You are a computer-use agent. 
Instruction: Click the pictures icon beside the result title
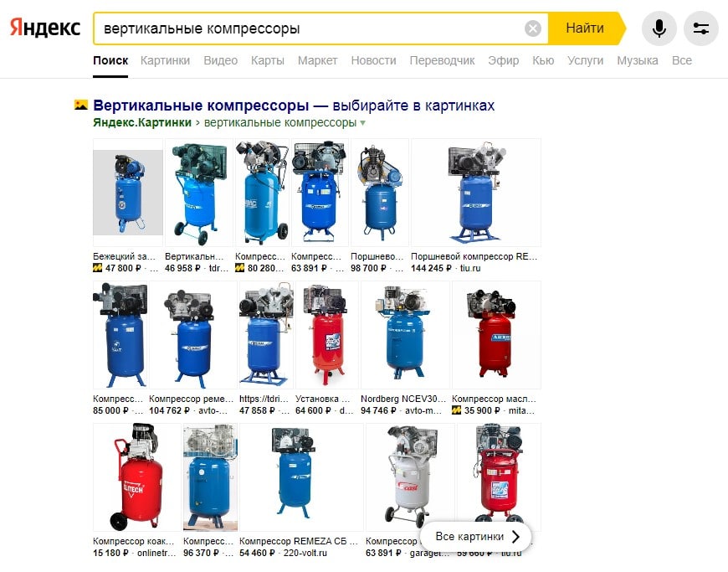pyautogui.click(x=81, y=105)
